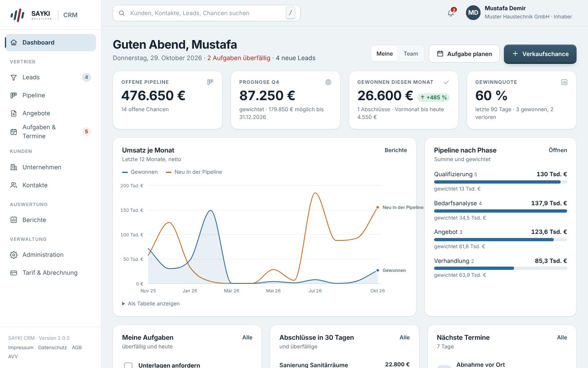Click Alle in Nächste Termine
This screenshot has height=368, width=588.
point(562,337)
